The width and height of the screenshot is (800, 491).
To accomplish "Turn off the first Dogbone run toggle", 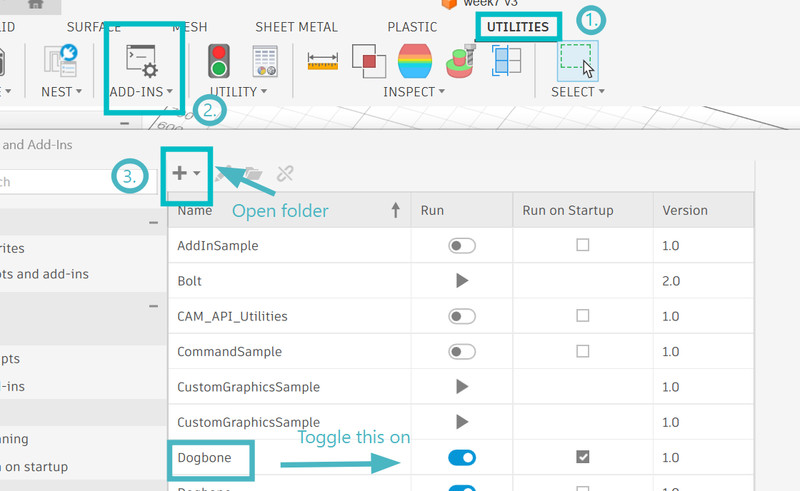I will click(x=462, y=457).
